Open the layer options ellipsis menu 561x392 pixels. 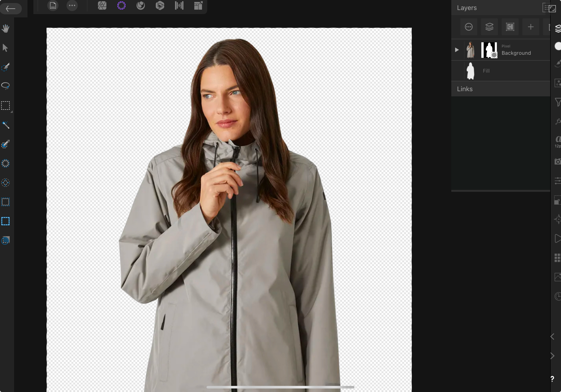468,27
